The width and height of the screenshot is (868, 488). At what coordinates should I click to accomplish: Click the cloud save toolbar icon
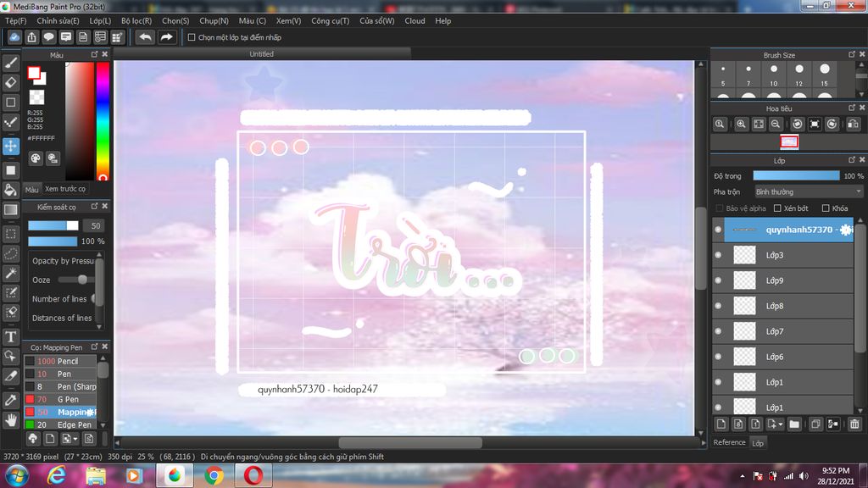[x=14, y=37]
